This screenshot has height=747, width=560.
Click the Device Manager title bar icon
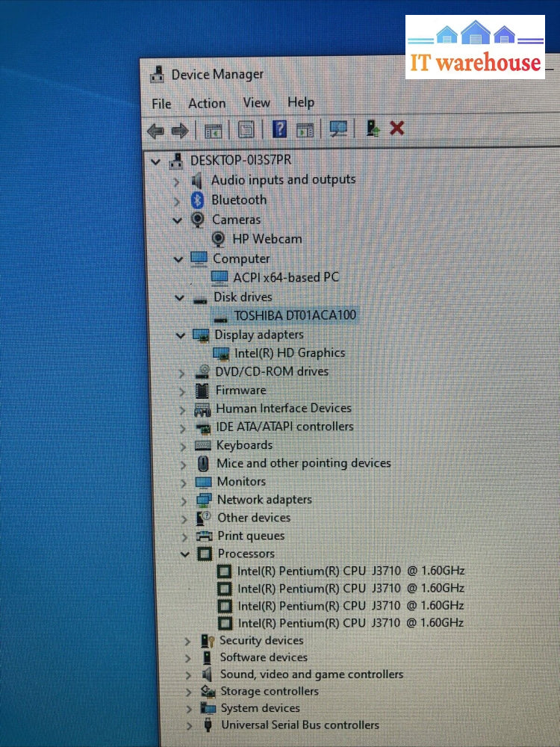157,75
